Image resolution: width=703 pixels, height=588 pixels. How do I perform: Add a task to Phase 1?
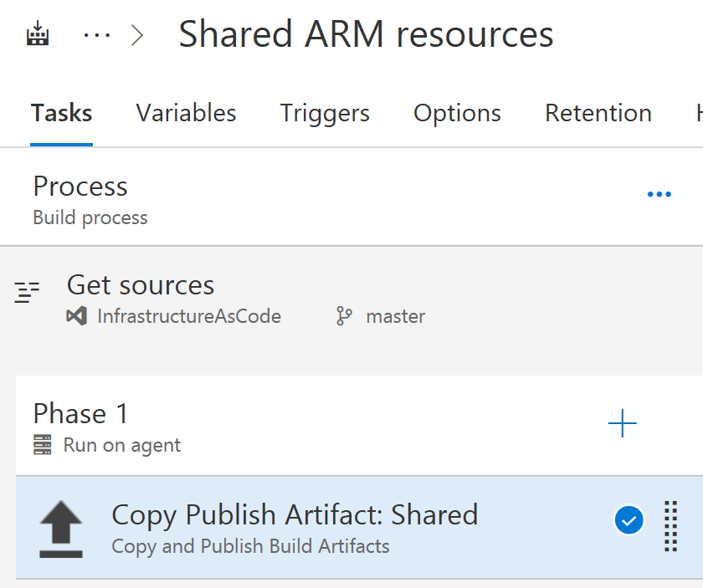622,424
